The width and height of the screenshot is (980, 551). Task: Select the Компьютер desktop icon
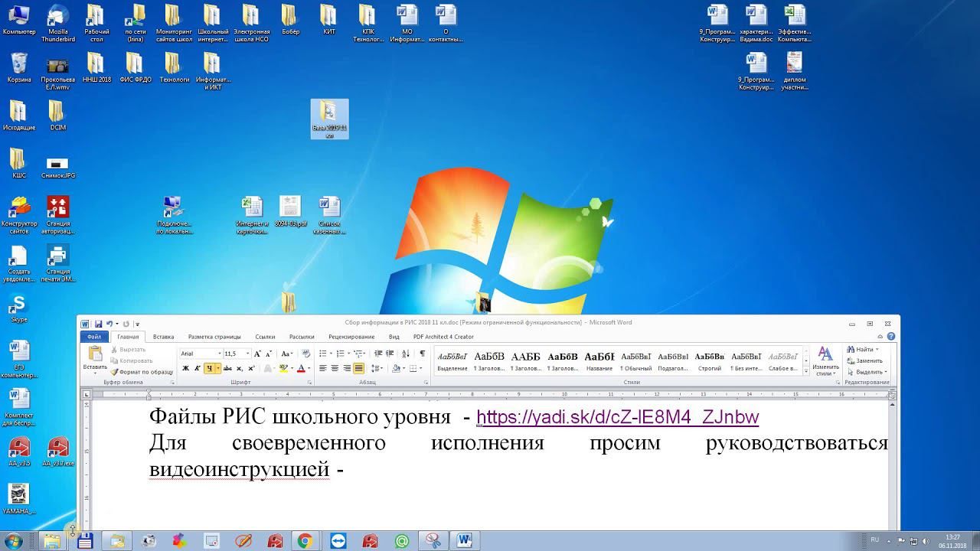[x=19, y=20]
